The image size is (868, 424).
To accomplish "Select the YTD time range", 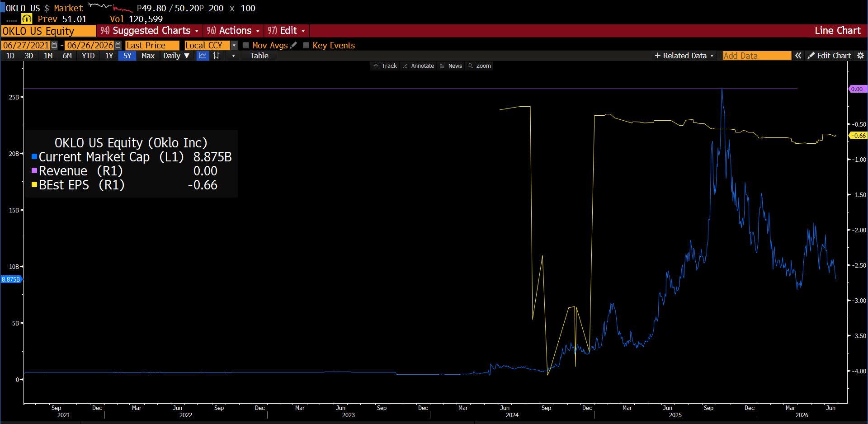I will click(x=88, y=56).
